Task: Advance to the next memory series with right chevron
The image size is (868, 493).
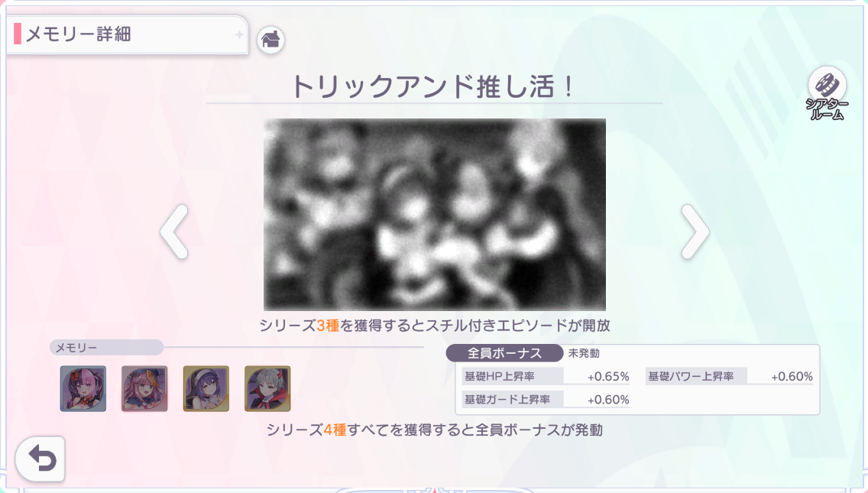Action: tap(695, 232)
